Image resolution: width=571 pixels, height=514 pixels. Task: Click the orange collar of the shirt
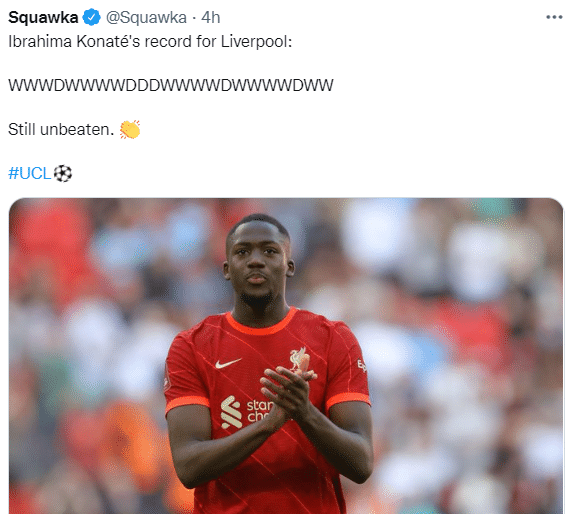click(x=261, y=322)
